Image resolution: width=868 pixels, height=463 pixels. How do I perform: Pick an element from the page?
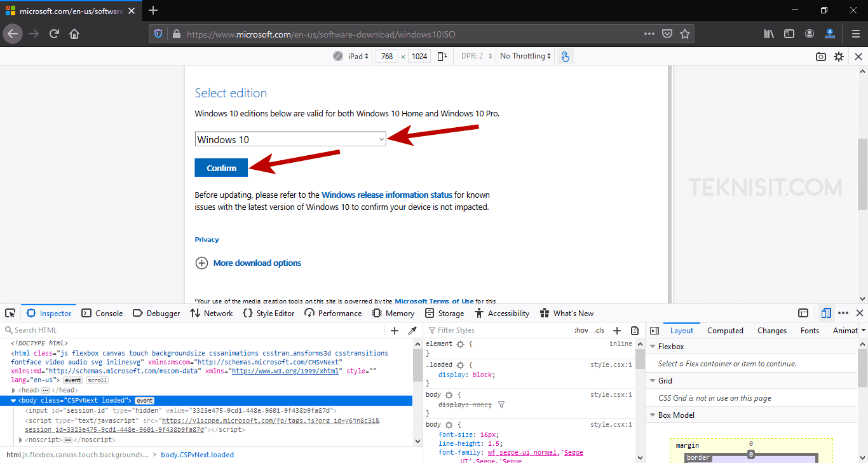click(10, 313)
